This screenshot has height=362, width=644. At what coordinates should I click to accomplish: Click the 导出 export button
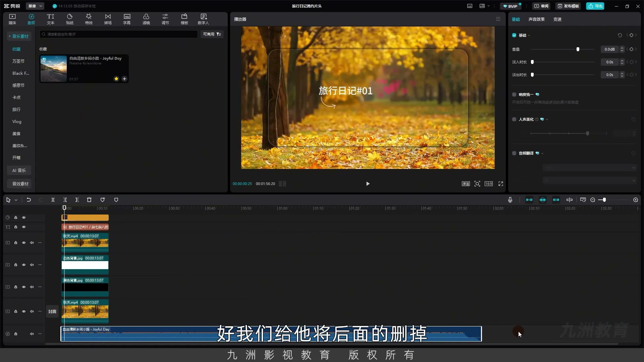point(595,6)
